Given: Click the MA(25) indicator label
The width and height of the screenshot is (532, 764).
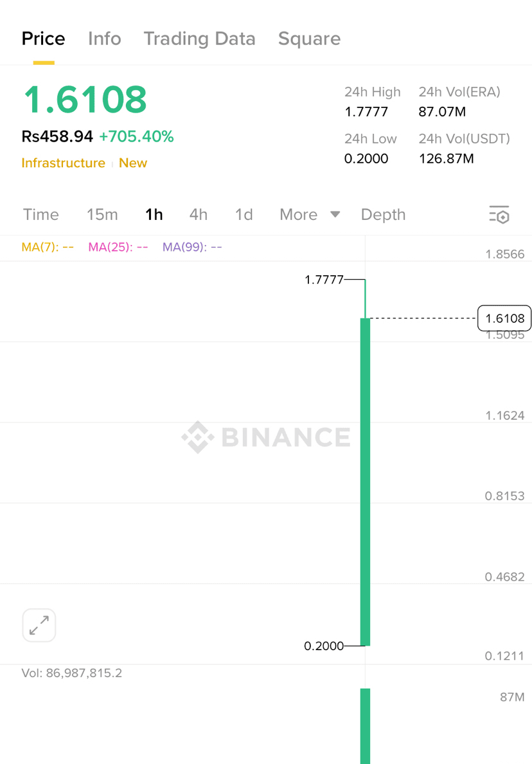Looking at the screenshot, I should point(118,247).
